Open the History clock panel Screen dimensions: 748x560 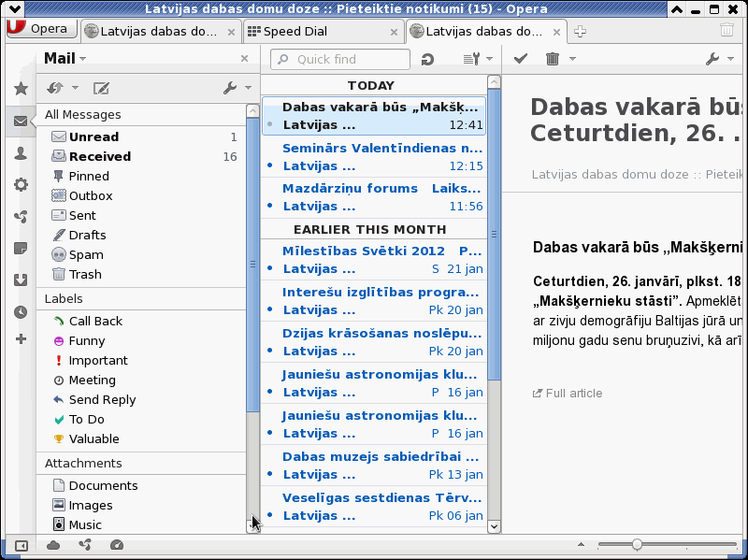[x=21, y=312]
